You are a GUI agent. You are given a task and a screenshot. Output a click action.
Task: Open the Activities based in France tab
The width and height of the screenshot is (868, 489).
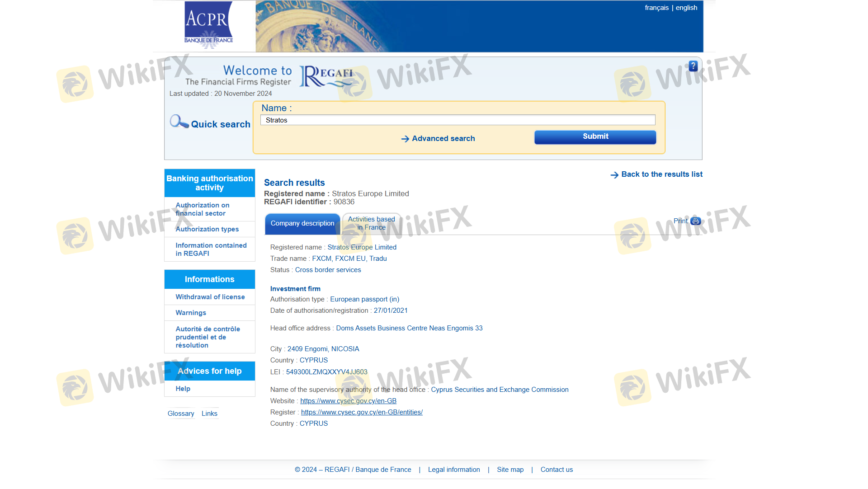point(371,223)
